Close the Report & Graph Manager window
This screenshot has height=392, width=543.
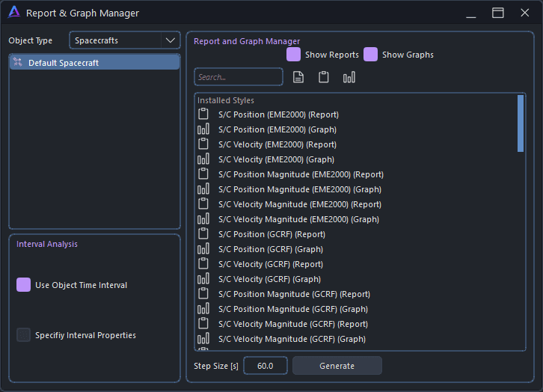click(524, 13)
